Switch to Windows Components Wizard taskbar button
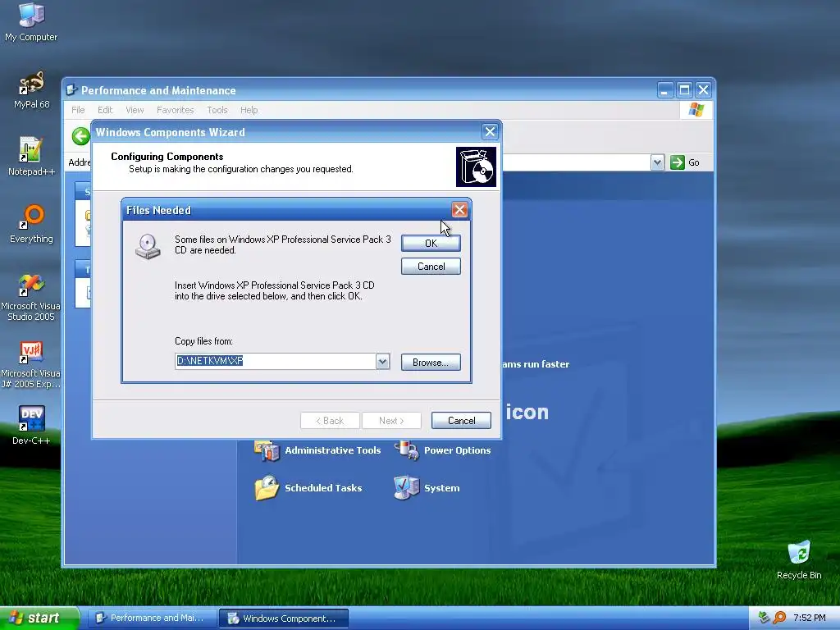Image resolution: width=840 pixels, height=630 pixels. tap(284, 619)
